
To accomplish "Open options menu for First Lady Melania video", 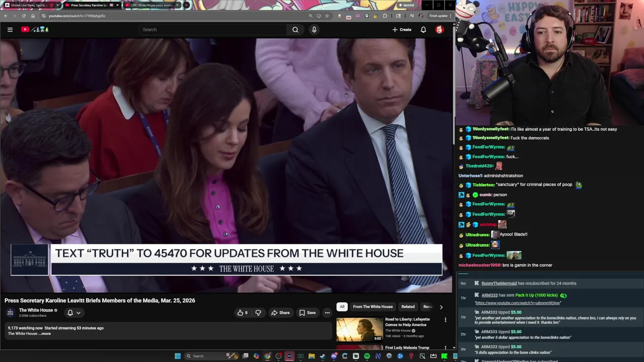I will pos(445,348).
